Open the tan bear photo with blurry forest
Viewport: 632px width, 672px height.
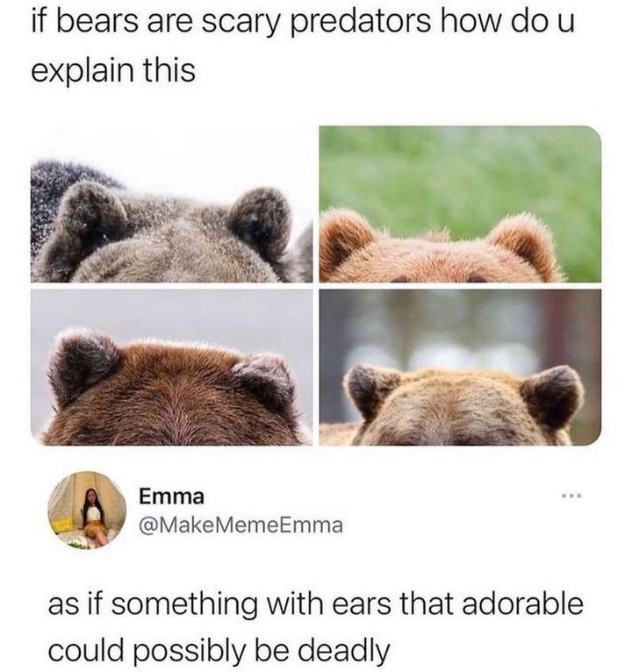pyautogui.click(x=460, y=368)
